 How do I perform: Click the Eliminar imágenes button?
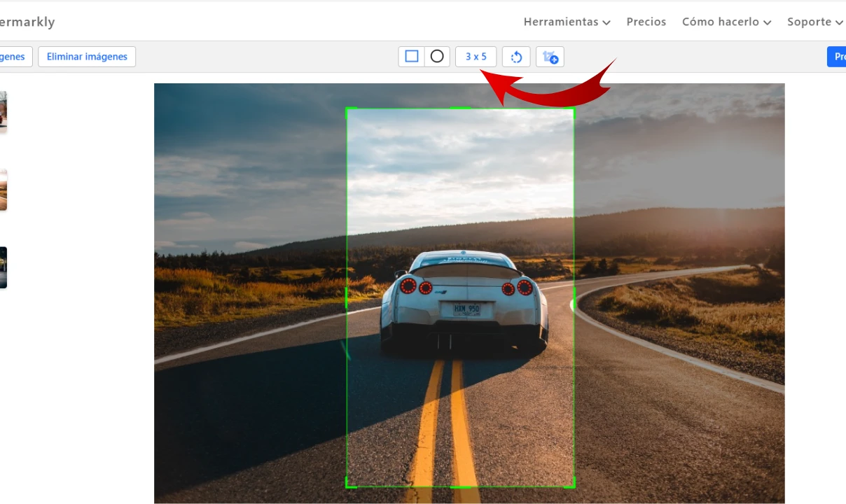coord(87,57)
